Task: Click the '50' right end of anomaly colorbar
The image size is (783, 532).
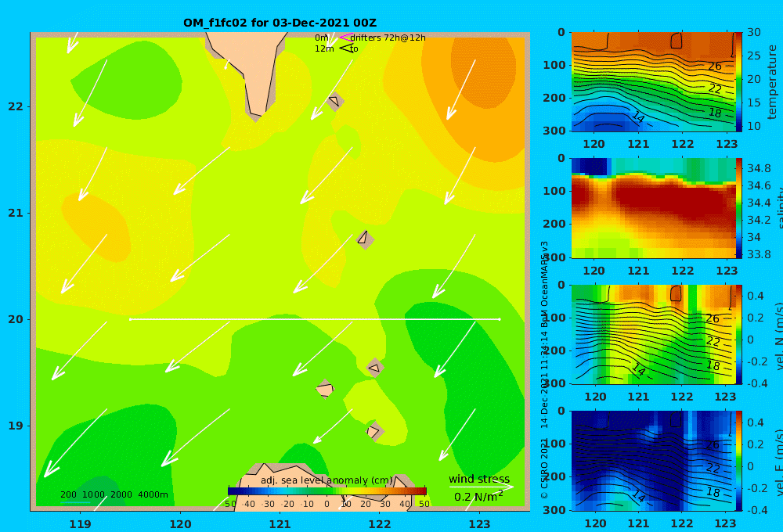Action: 424,504
